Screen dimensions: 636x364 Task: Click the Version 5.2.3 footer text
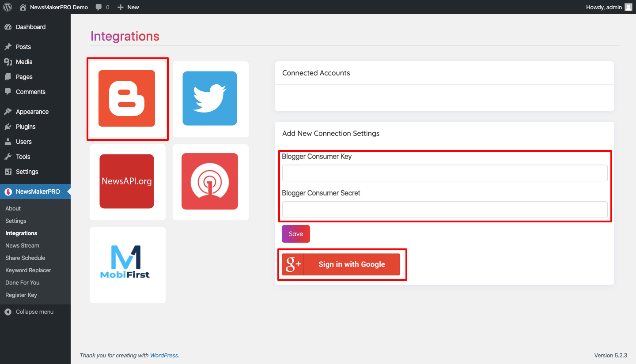611,355
